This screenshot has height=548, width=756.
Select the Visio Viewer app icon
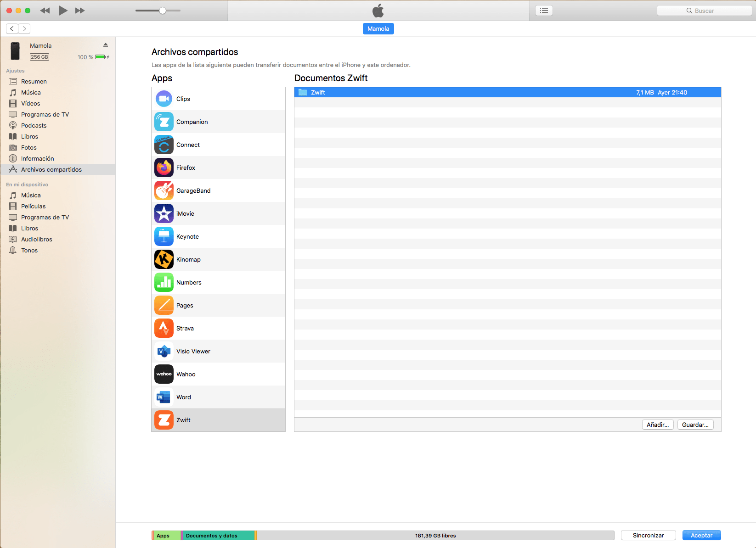[x=164, y=351]
